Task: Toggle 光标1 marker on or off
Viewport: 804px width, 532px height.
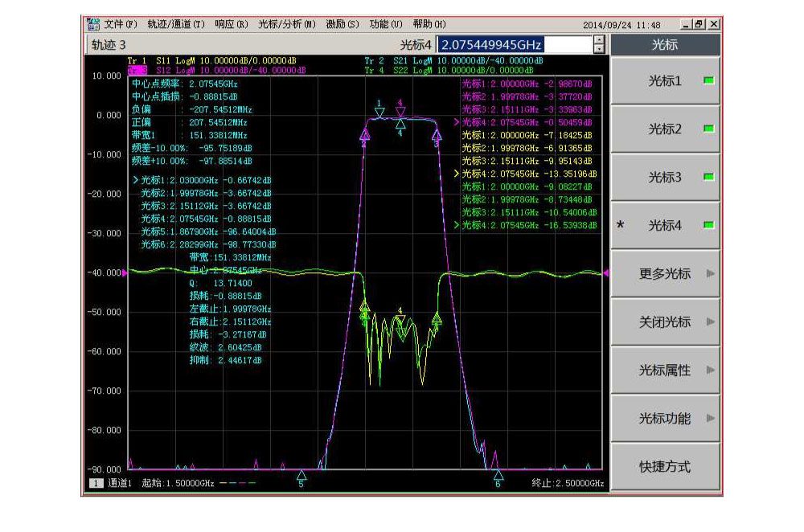Action: click(x=665, y=81)
